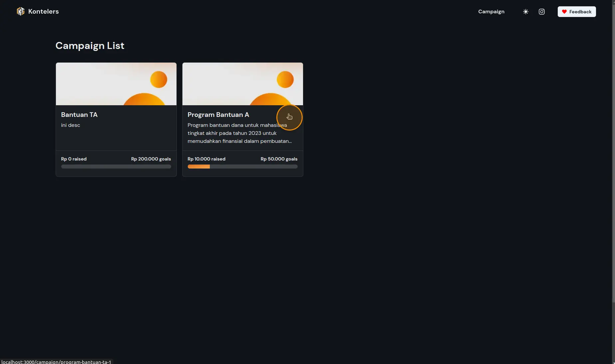Click the 'ini desc' description text
This screenshot has height=364, width=615.
[71, 125]
